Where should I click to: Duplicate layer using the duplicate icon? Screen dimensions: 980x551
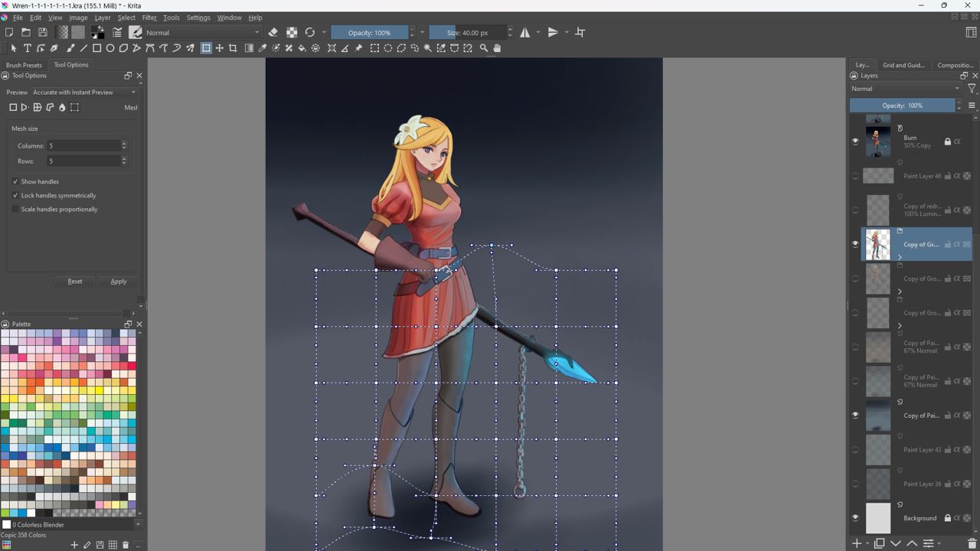click(879, 543)
